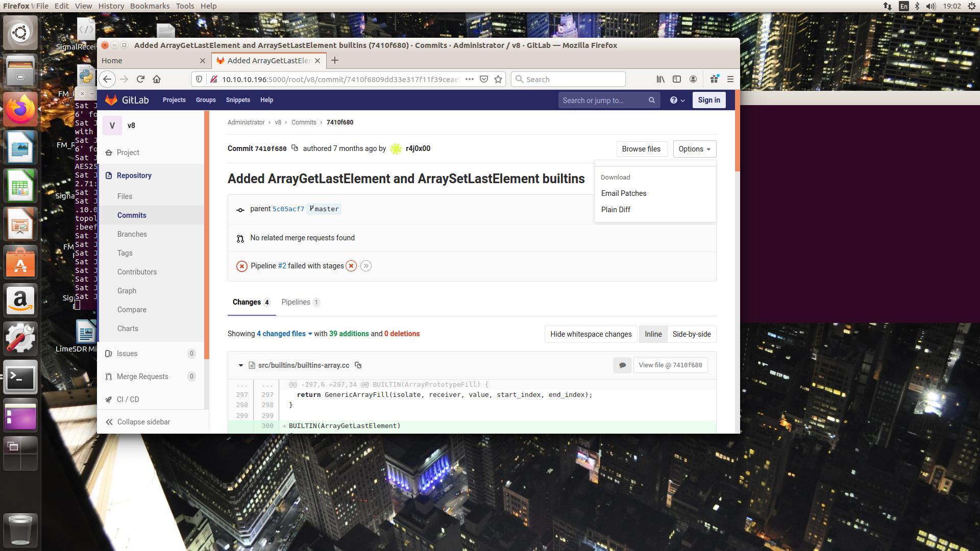
Task: Select Inline diff view
Action: tap(653, 334)
